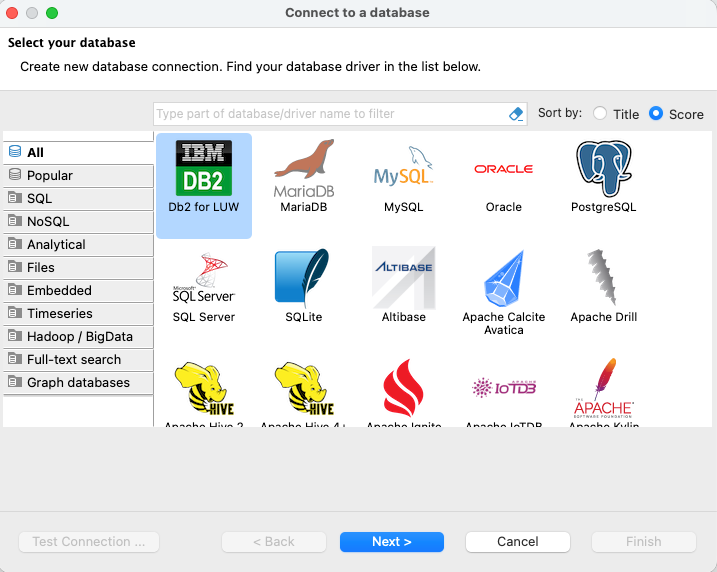Pick the Apache Kylin feather icon

coord(604,388)
